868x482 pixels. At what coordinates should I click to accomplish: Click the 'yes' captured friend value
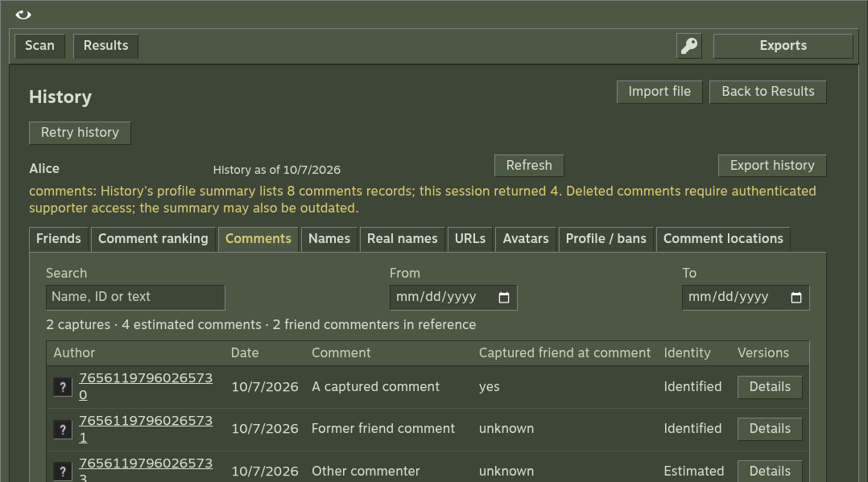pos(489,387)
